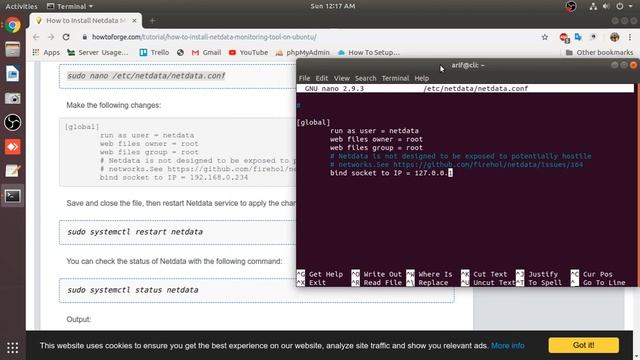Reload the howtoforge page
Image resolution: width=640 pixels, height=360 pixels.
(x=66, y=37)
